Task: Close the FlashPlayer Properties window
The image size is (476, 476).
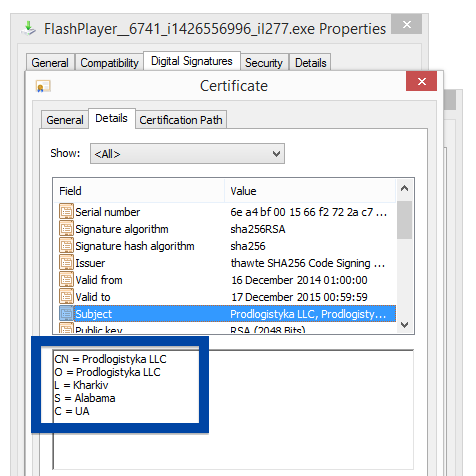Action: tap(406, 24)
